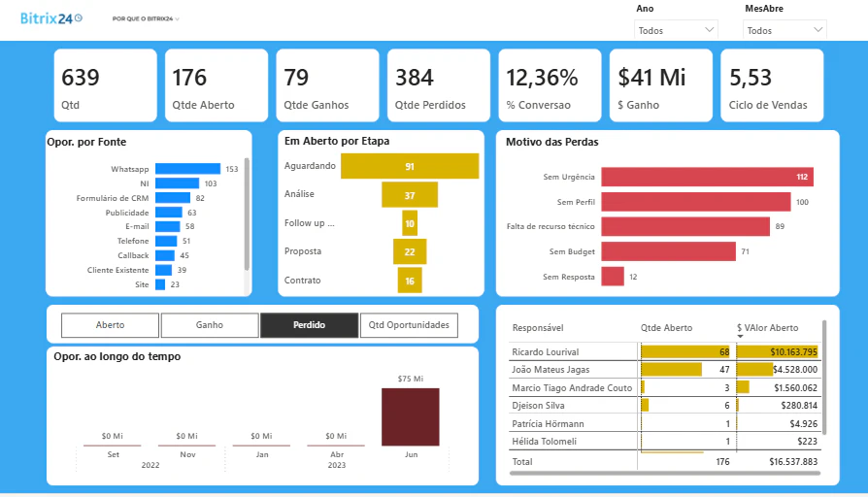Click the Sem Resposta loss bar
868x497 pixels.
pos(613,277)
